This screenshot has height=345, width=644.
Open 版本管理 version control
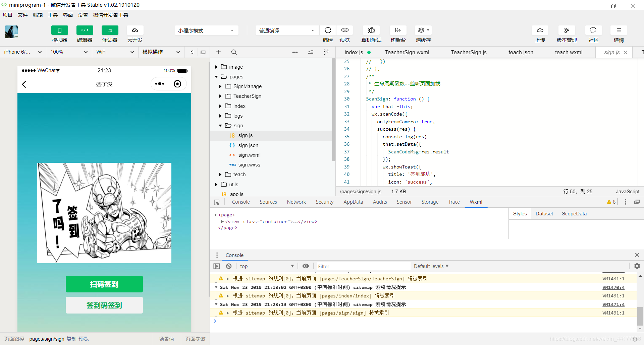pos(567,30)
